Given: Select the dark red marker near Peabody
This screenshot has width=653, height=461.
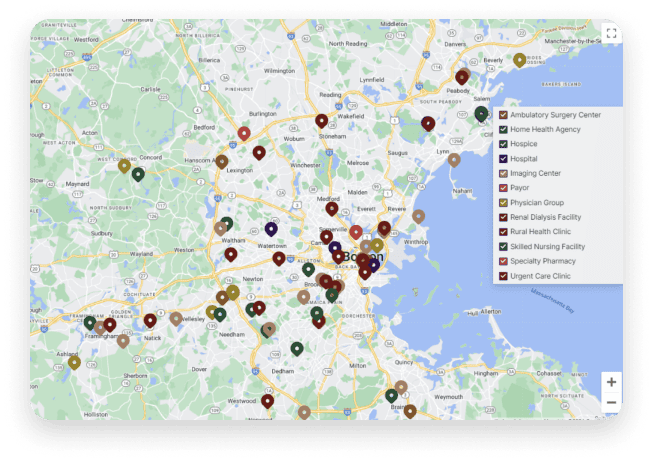Looking at the screenshot, I should [462, 76].
